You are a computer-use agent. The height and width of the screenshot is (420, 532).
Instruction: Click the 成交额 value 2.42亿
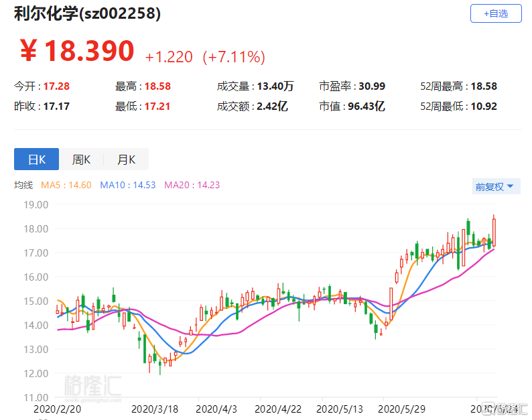[273, 107]
